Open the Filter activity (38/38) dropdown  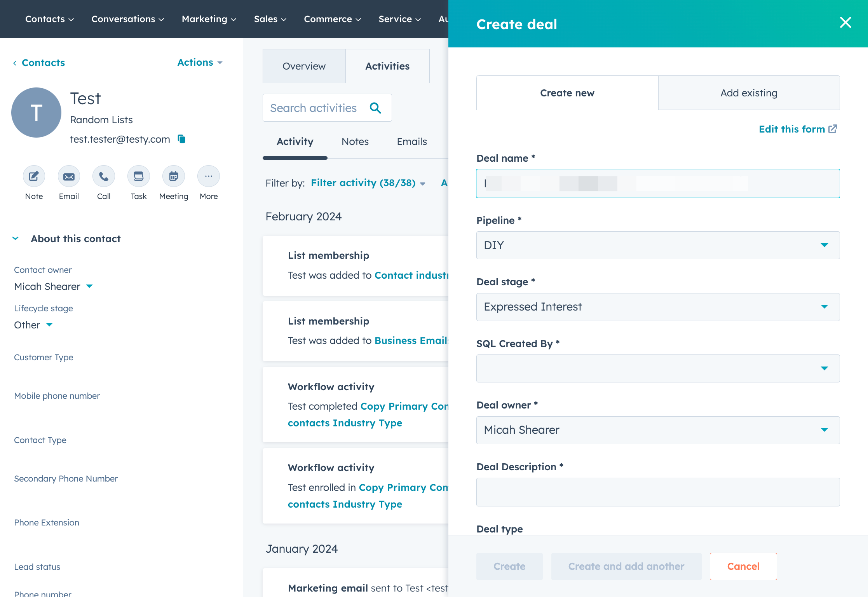(368, 183)
